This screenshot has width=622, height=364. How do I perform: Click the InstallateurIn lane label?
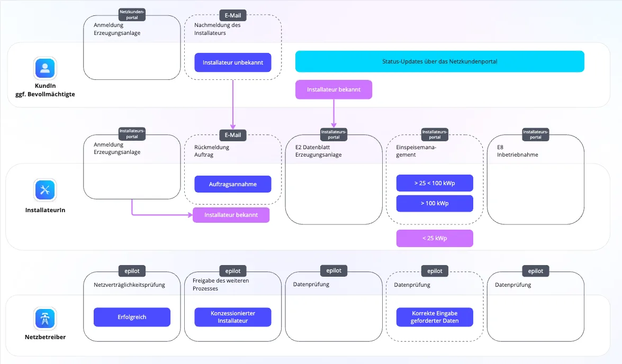[x=45, y=210]
